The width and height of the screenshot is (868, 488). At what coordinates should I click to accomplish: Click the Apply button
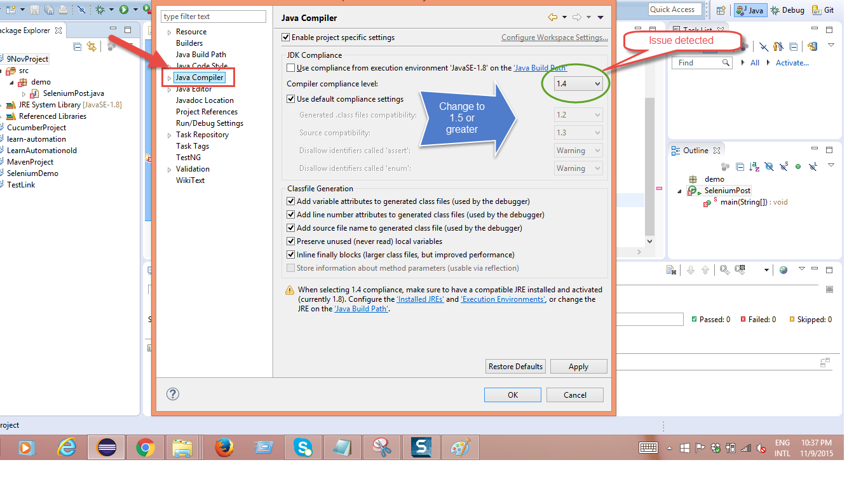coord(578,367)
